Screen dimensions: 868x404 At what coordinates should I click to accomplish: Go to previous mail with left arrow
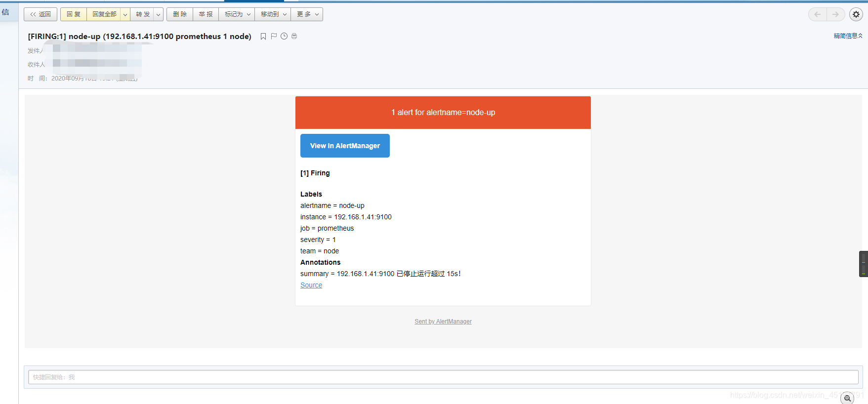818,14
